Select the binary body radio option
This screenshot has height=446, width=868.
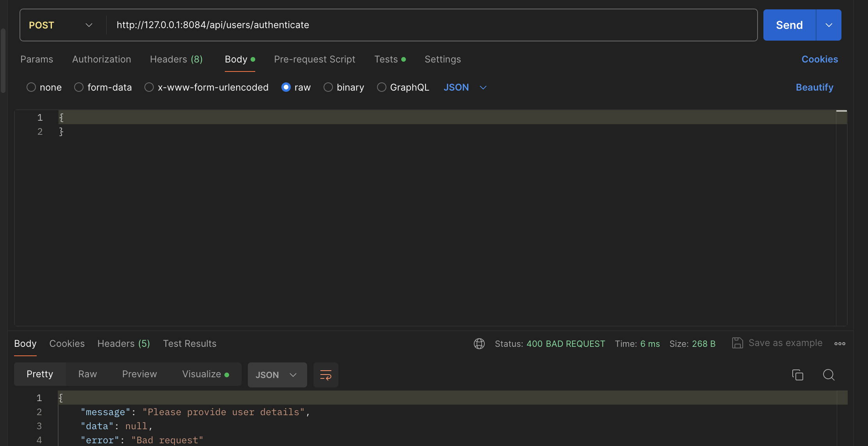(x=328, y=87)
